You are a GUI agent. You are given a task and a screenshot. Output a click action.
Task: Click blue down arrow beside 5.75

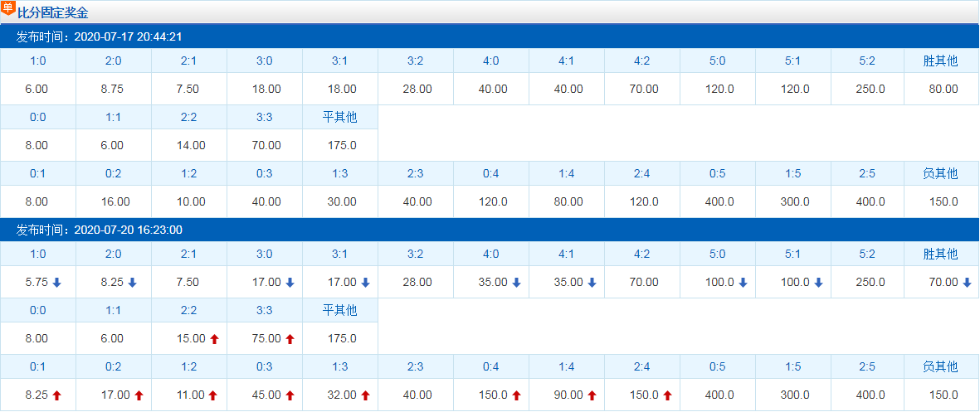57,283
